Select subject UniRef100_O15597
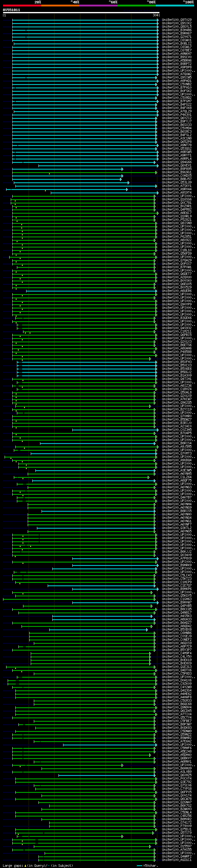197x868 pixels. pyautogui.click(x=176, y=846)
